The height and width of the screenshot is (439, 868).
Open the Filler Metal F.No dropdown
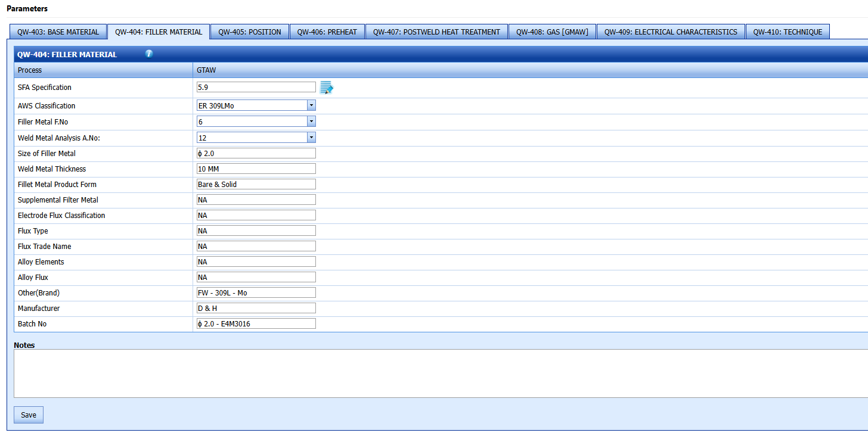(x=311, y=122)
